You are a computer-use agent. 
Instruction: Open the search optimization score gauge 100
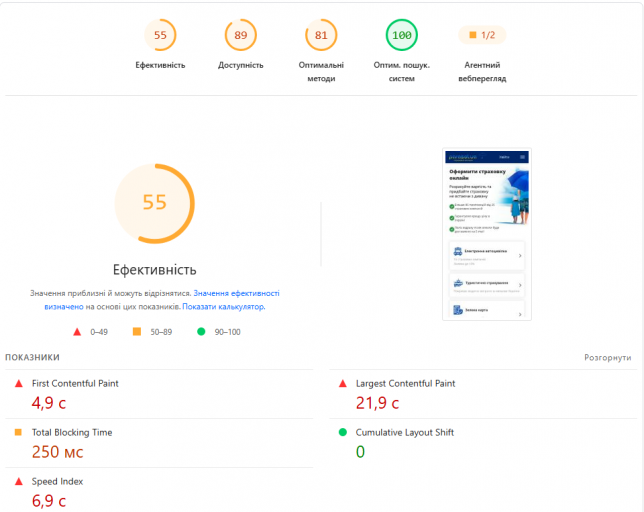402,35
